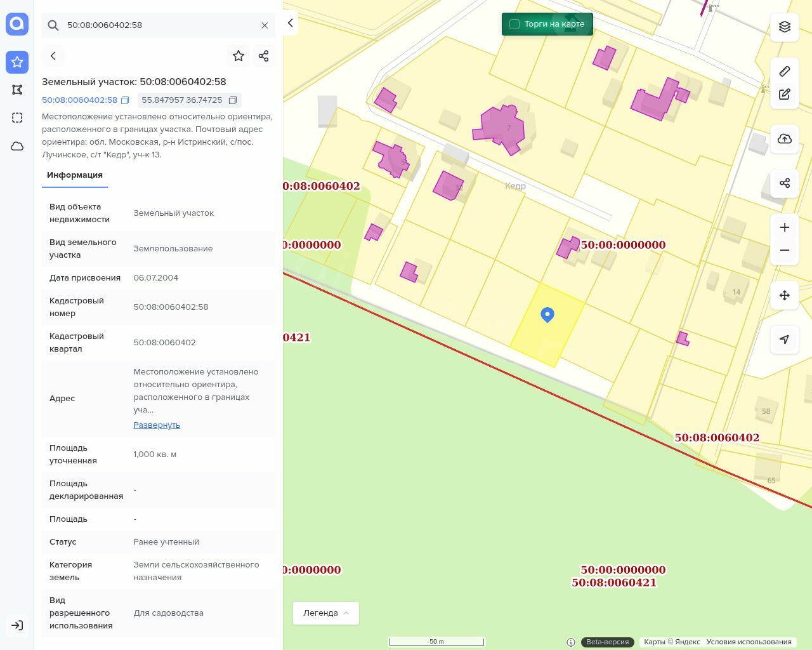This screenshot has width=812, height=650.
Task: Go back to the previous results
Action: (x=53, y=56)
